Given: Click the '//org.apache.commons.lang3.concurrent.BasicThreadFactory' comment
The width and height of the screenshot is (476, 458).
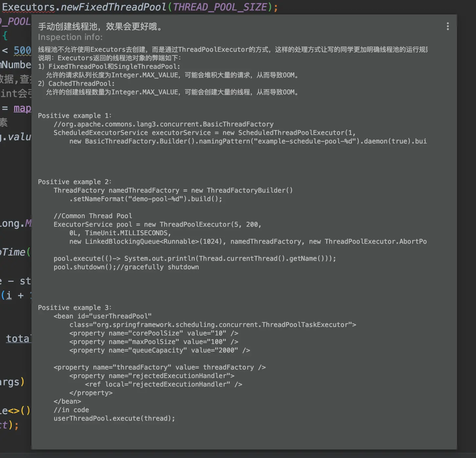Looking at the screenshot, I should point(164,124).
